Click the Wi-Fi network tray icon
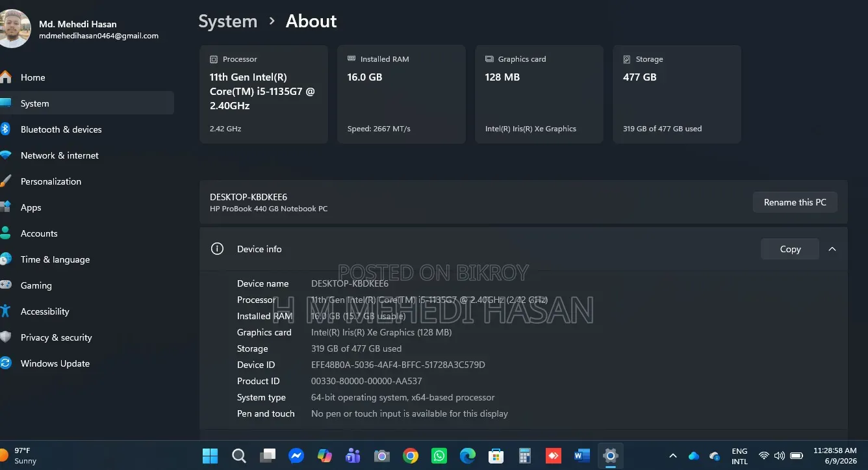Image resolution: width=868 pixels, height=470 pixels. tap(764, 456)
